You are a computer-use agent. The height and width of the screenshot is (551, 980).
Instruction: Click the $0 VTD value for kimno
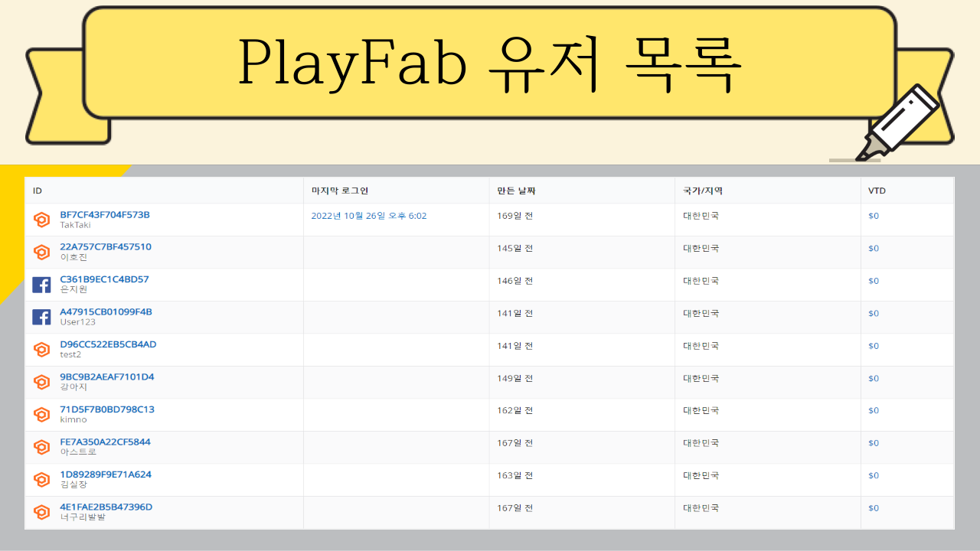(874, 410)
